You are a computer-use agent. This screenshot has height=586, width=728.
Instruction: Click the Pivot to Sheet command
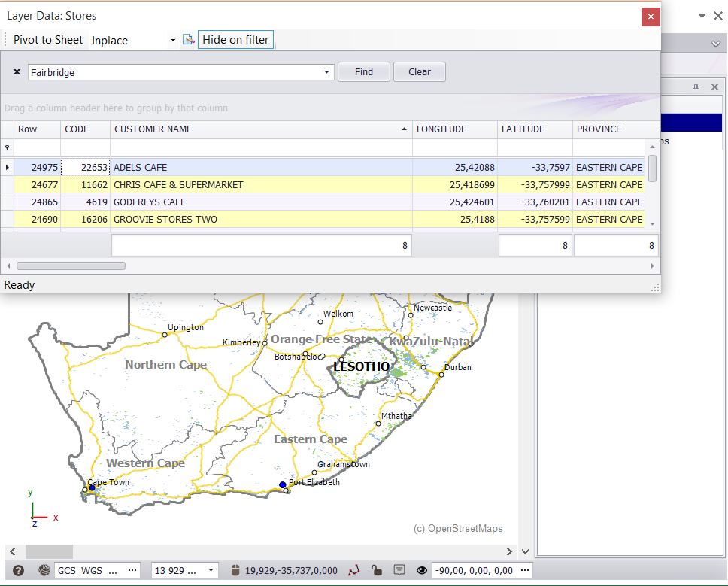click(47, 39)
